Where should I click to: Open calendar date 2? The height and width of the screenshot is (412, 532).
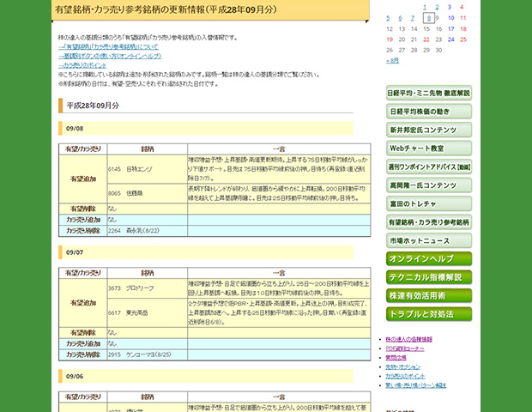pyautogui.click(x=437, y=7)
